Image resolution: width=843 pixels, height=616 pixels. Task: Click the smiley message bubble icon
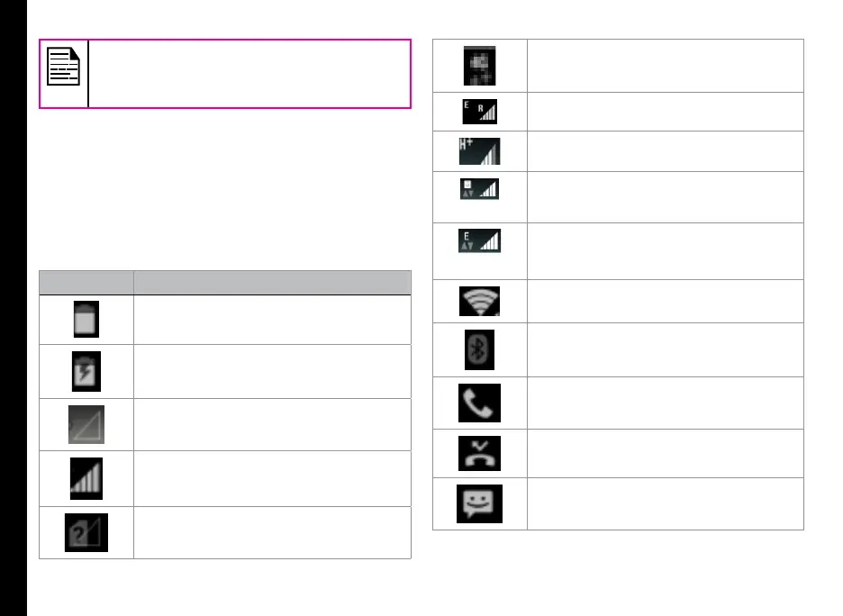coord(479,503)
